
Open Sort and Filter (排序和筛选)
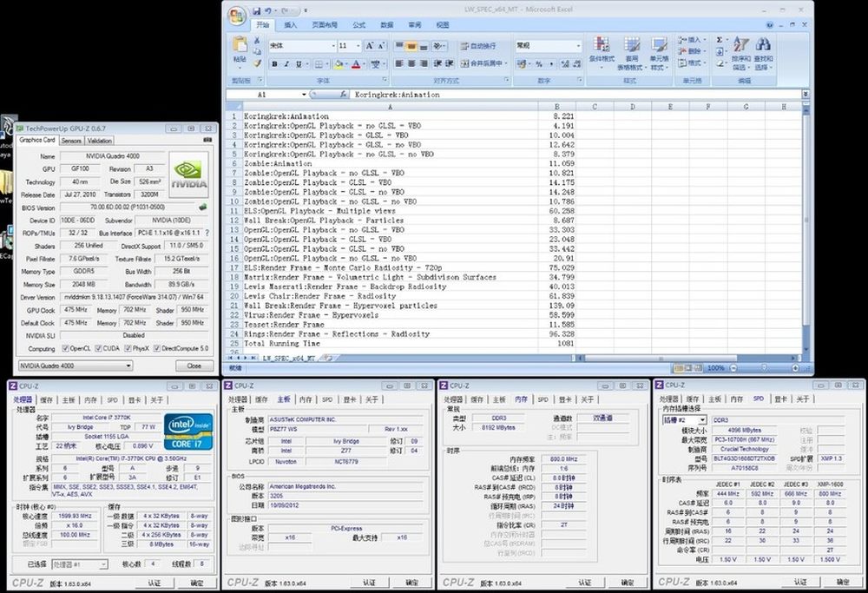point(740,53)
